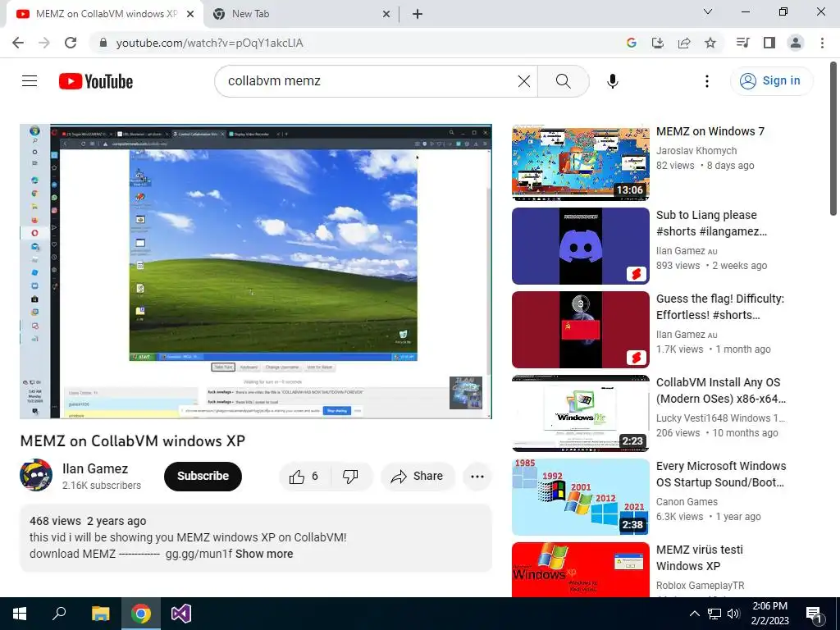840x630 pixels.
Task: Go forward in Chrome
Action: [44, 43]
